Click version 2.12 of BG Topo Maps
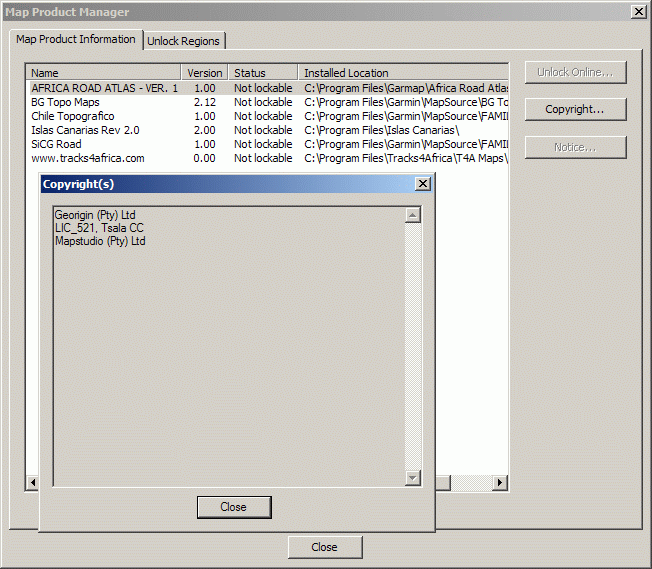652x569 pixels. click(x=205, y=102)
